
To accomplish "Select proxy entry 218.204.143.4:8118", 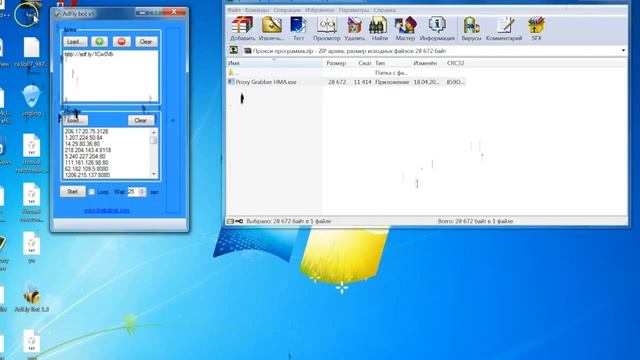I will click(x=88, y=150).
